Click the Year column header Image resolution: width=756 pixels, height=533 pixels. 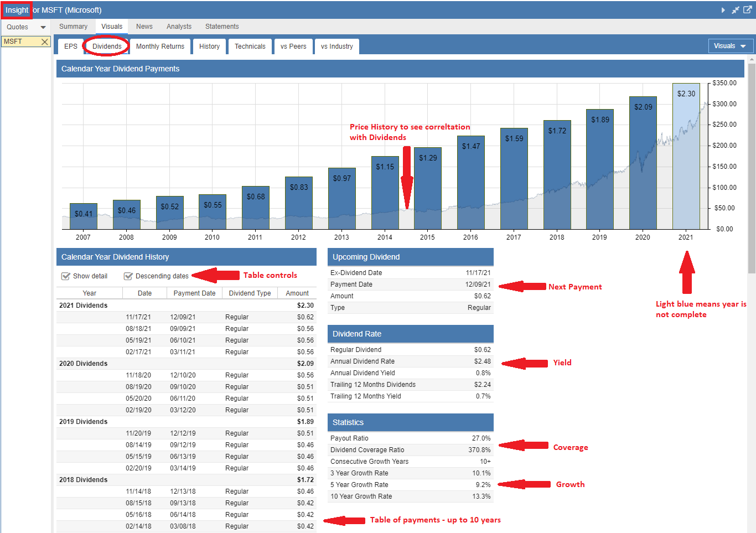[89, 293]
